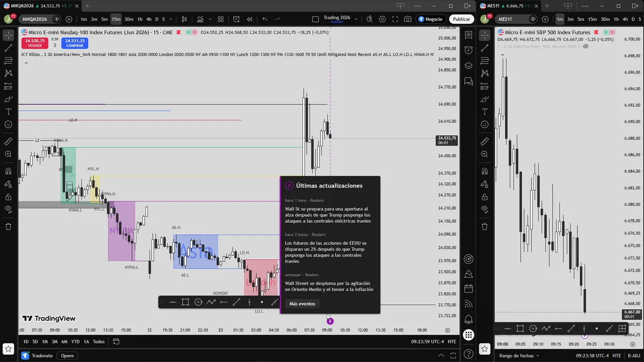Viewport: 644px width, 362px height.
Task: Expand the Tradovate trading panel chevron
Action: coord(441,355)
